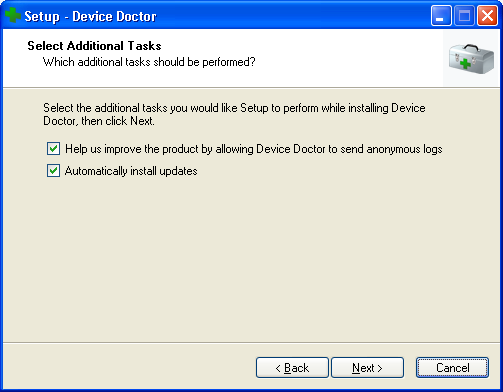The image size is (503, 392).
Task: Click 'Which additional tasks should be performed?' text
Action: click(x=149, y=62)
